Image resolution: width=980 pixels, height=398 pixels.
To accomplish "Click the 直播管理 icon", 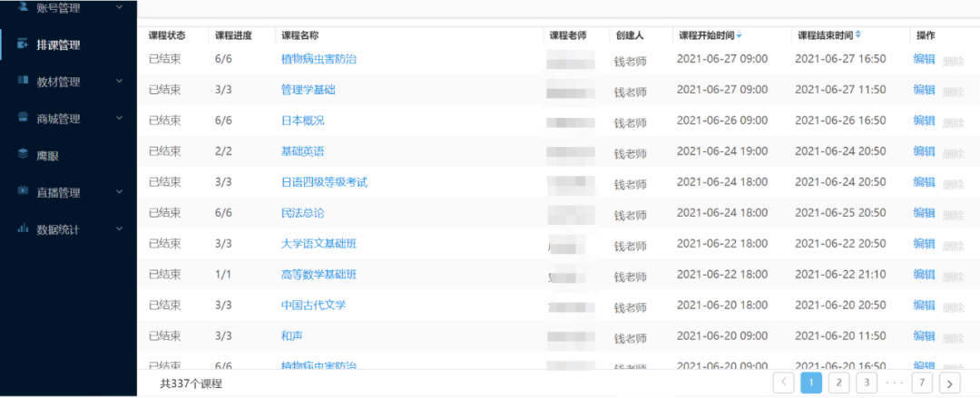I will click(23, 191).
